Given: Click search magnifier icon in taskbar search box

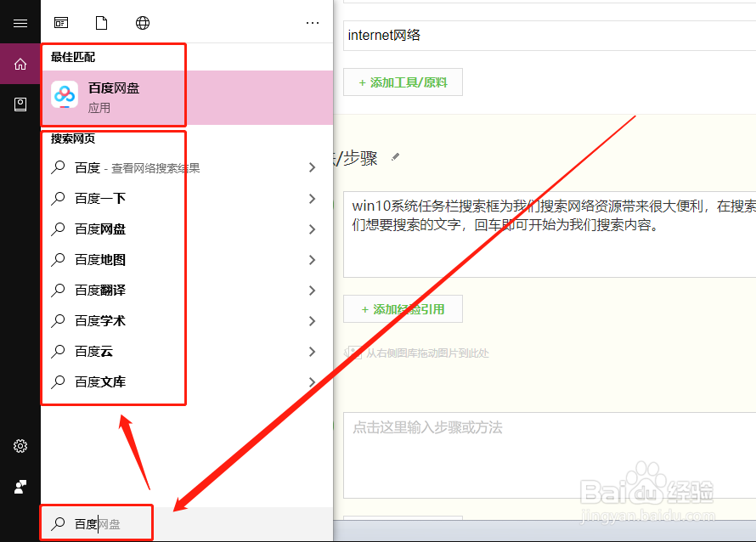Looking at the screenshot, I should click(58, 523).
